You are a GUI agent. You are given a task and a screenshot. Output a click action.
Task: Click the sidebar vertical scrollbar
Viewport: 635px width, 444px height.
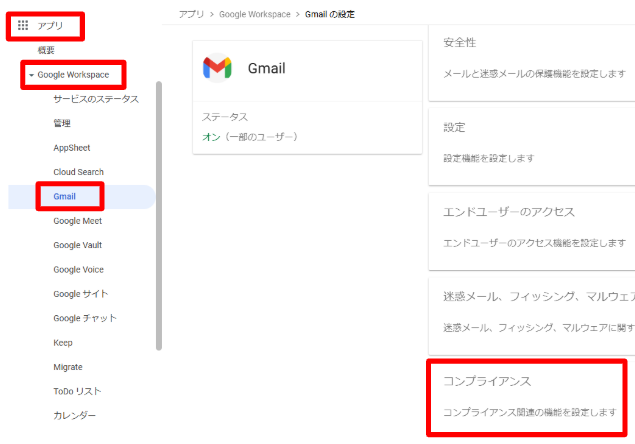click(159, 216)
